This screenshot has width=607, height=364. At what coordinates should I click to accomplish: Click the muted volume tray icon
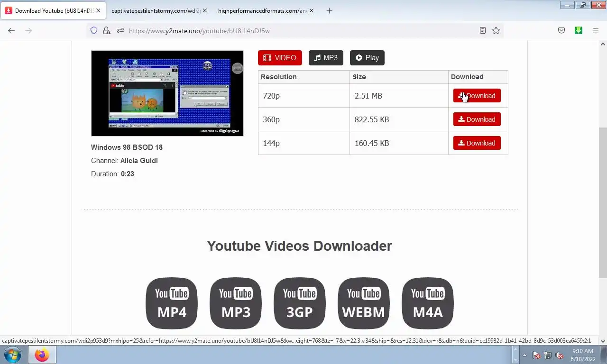pos(559,355)
